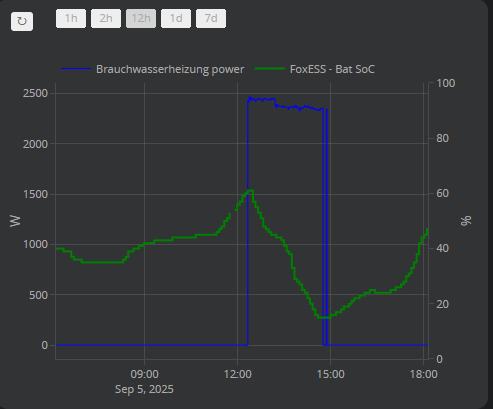Screen dimensions: 493x409
Task: Click the W axis title
Action: (15, 221)
